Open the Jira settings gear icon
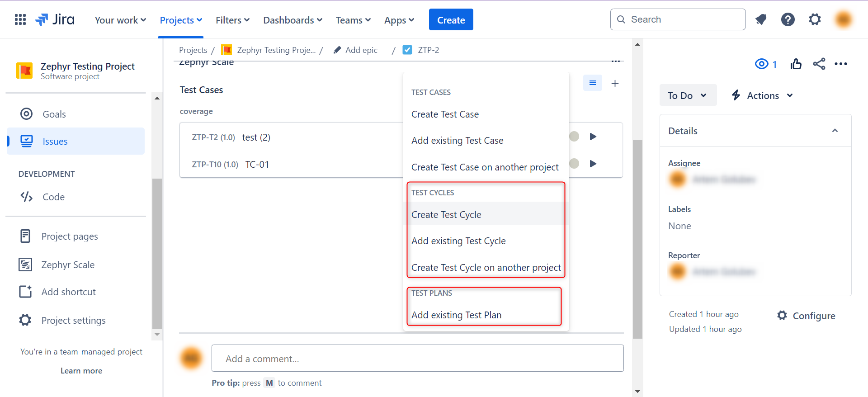 pyautogui.click(x=815, y=19)
